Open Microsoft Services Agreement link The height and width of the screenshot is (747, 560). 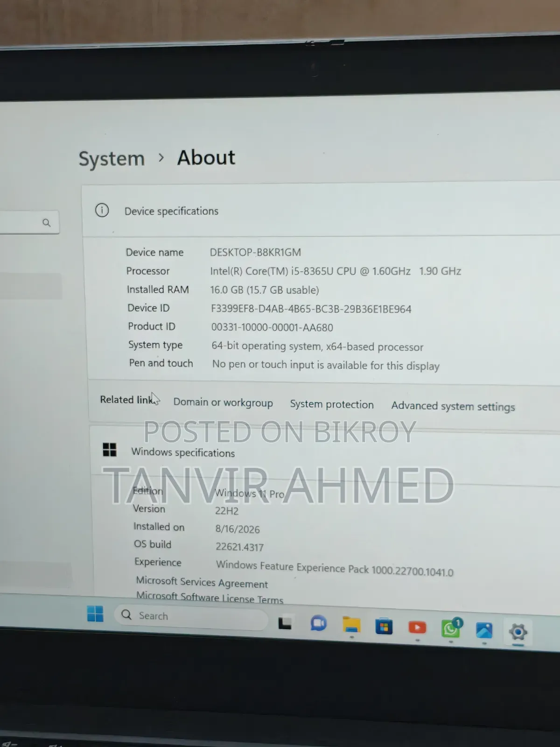click(x=202, y=582)
